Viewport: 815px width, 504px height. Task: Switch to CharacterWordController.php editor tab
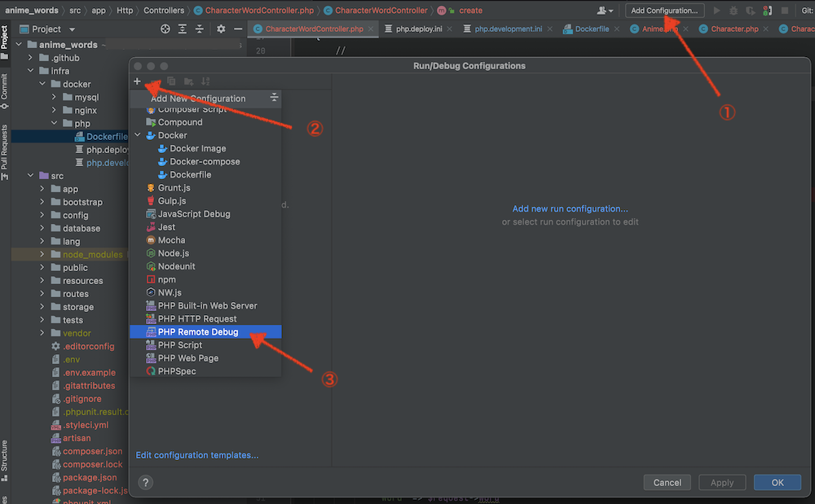click(314, 29)
